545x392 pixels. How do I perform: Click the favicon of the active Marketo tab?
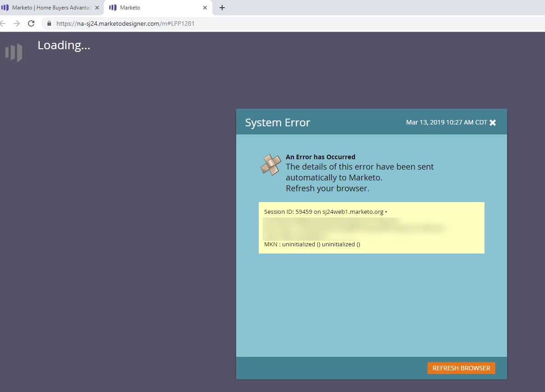point(113,8)
